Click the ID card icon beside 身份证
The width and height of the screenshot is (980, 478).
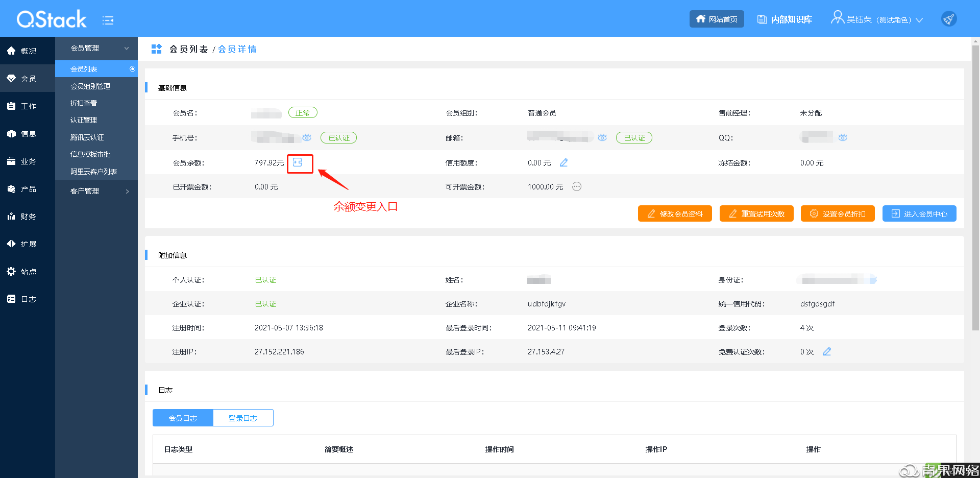[873, 280]
